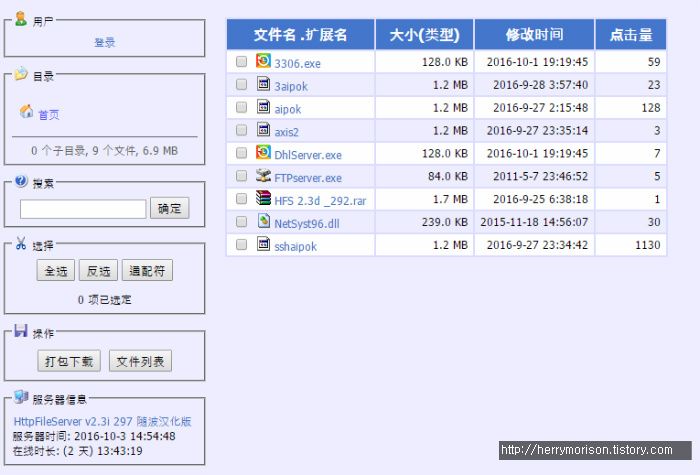Click the home icon beside 首页
This screenshot has width=700, height=475.
(x=26, y=111)
